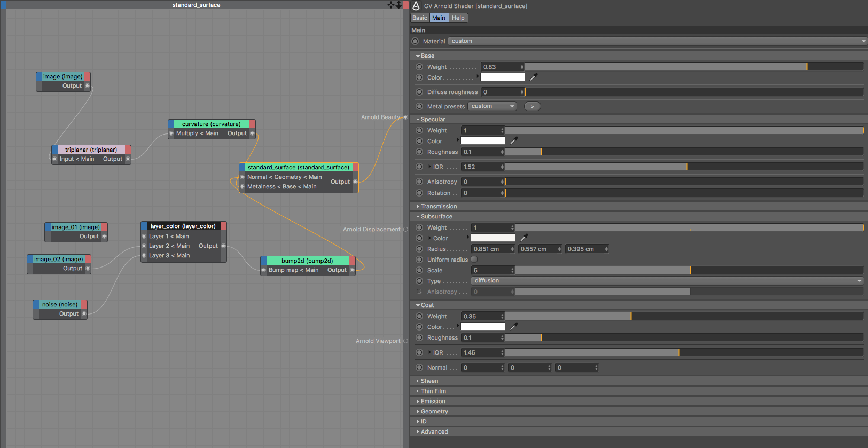Expand the Geometry section
868x448 pixels.
click(418, 411)
